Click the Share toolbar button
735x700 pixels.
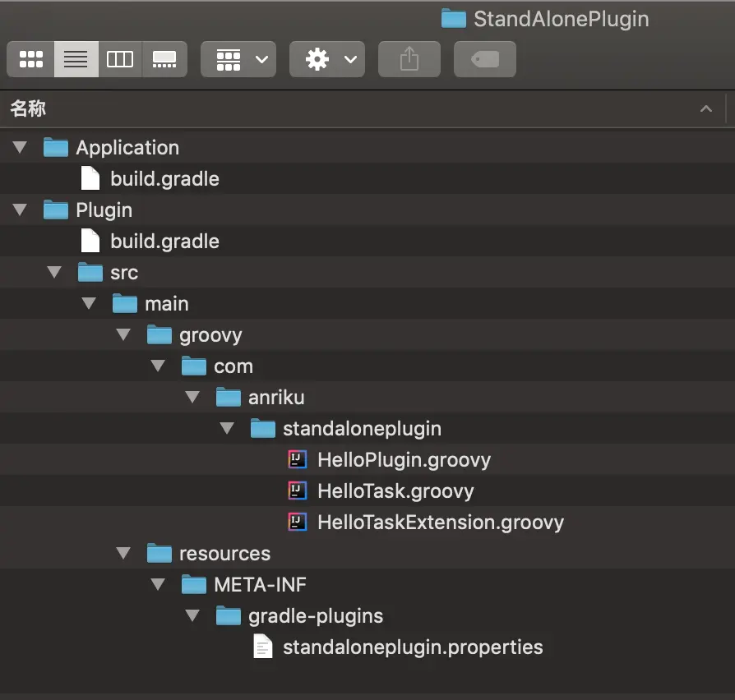pos(409,59)
